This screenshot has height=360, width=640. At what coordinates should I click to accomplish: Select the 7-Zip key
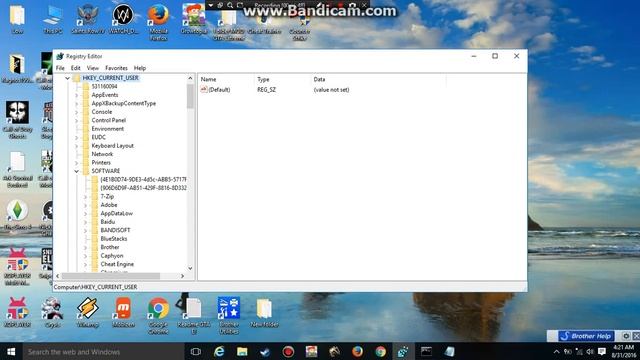[107, 196]
